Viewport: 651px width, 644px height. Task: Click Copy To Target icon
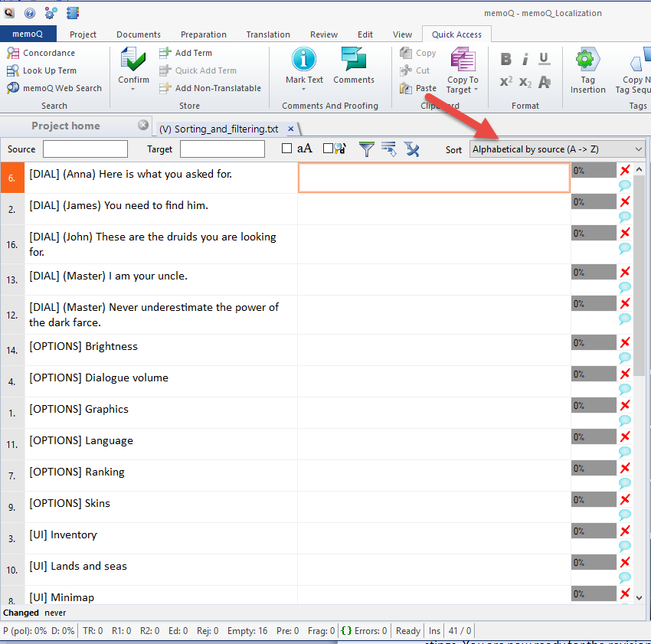pyautogui.click(x=463, y=59)
